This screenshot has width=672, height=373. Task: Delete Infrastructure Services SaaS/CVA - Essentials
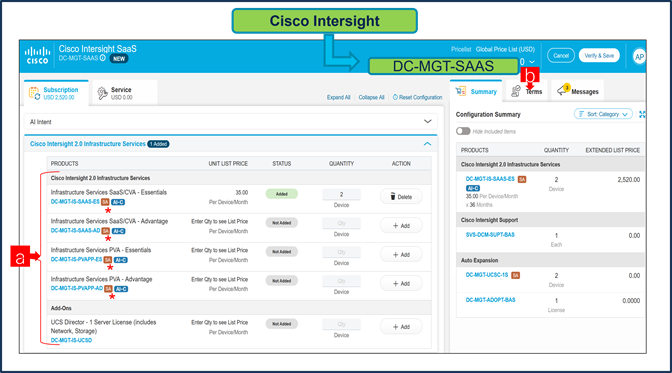pyautogui.click(x=401, y=197)
